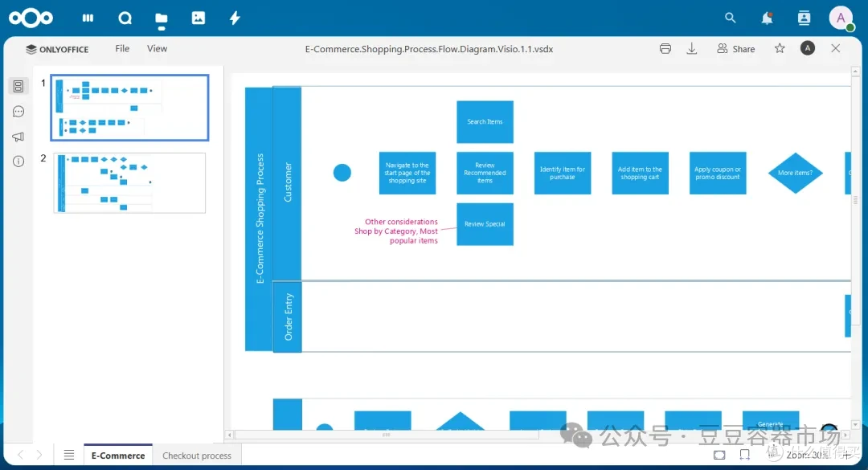
Task: Switch to the E-Commerce sheet tab
Action: (118, 455)
